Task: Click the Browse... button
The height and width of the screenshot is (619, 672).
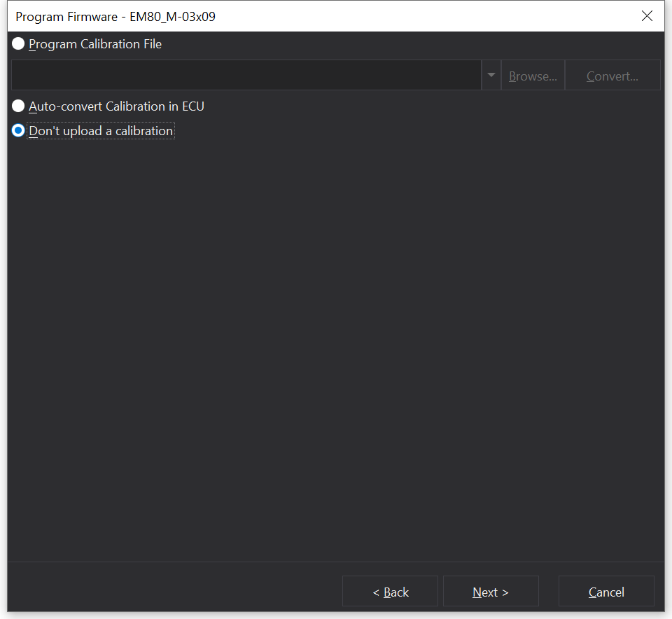Action: click(x=533, y=76)
